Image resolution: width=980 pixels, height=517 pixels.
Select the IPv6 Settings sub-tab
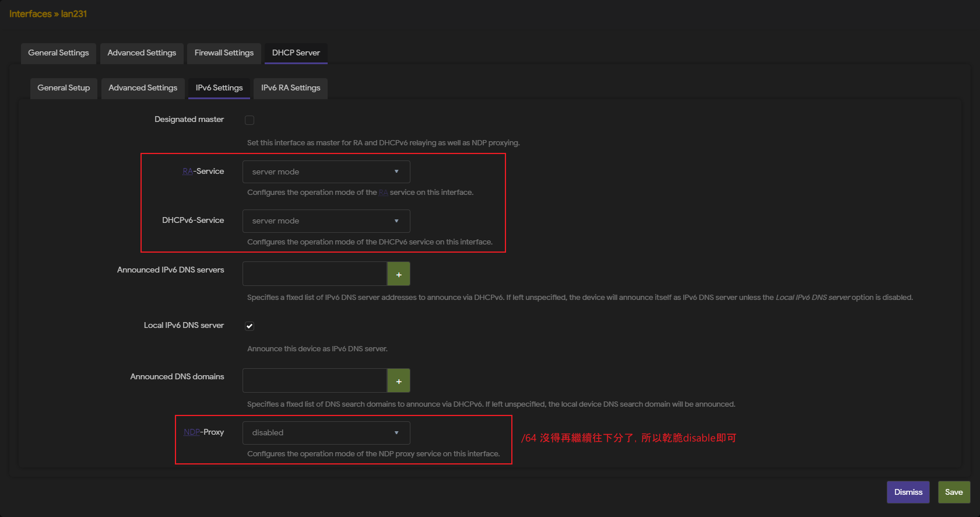pos(219,88)
